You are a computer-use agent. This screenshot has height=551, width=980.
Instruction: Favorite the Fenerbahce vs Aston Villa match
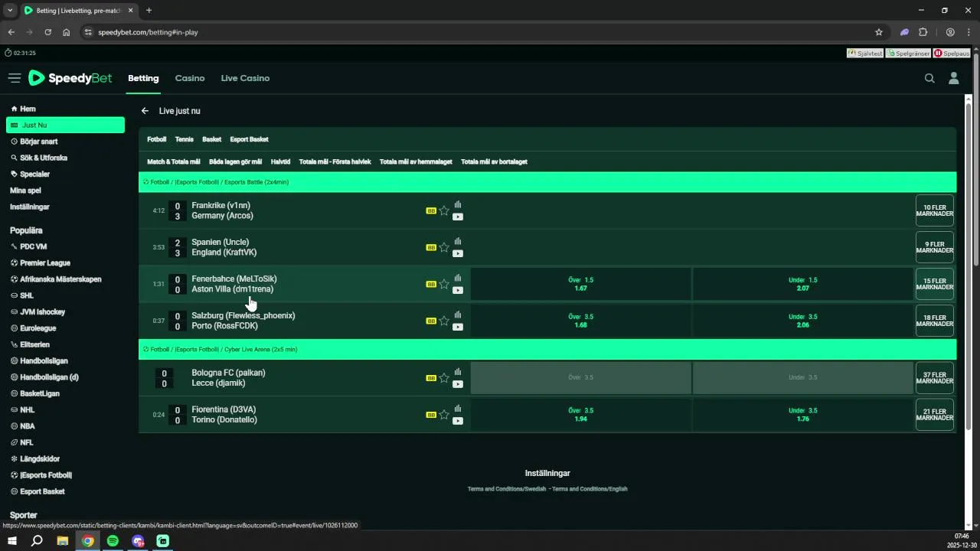444,284
